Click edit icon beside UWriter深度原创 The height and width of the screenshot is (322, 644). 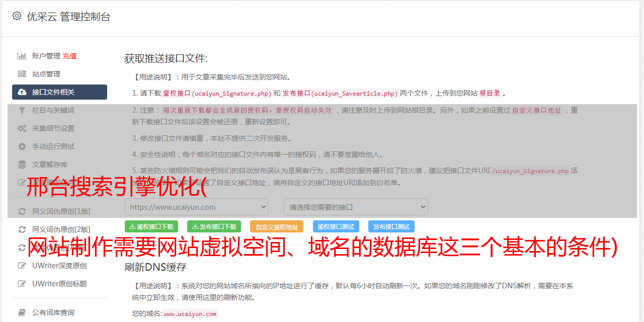[x=22, y=266]
